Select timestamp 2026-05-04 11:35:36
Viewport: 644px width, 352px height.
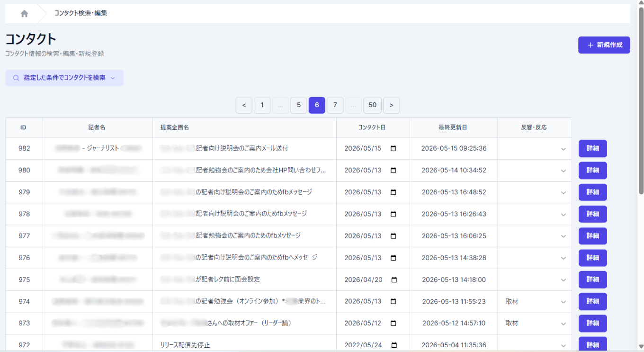click(x=454, y=345)
